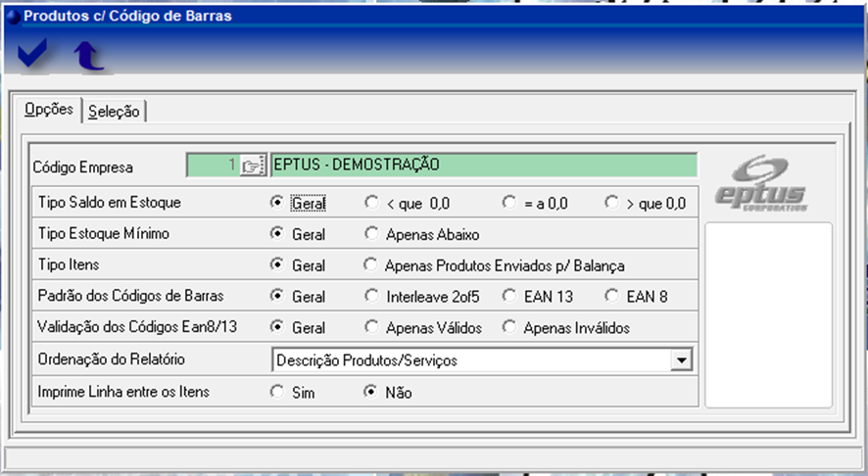Select Apenas Abaixo for Tipo Estoque Mínimo
The width and height of the screenshot is (868, 476).
tap(371, 234)
